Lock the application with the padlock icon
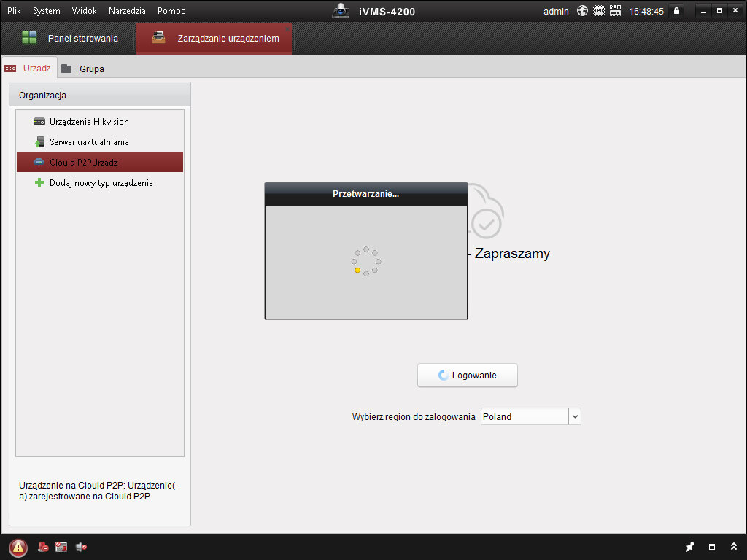 click(x=677, y=11)
